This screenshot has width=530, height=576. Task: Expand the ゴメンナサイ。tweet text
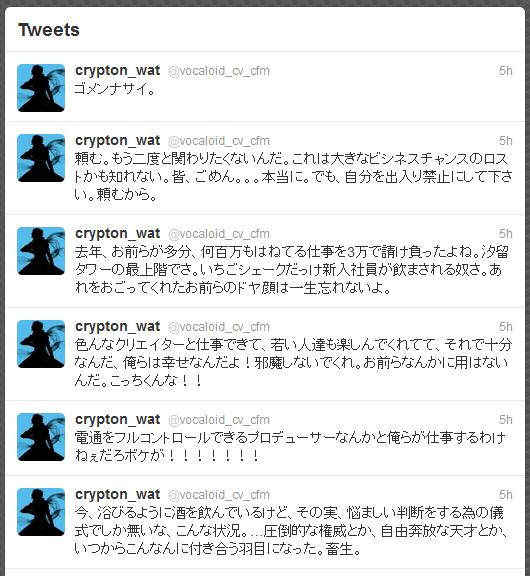(114, 89)
